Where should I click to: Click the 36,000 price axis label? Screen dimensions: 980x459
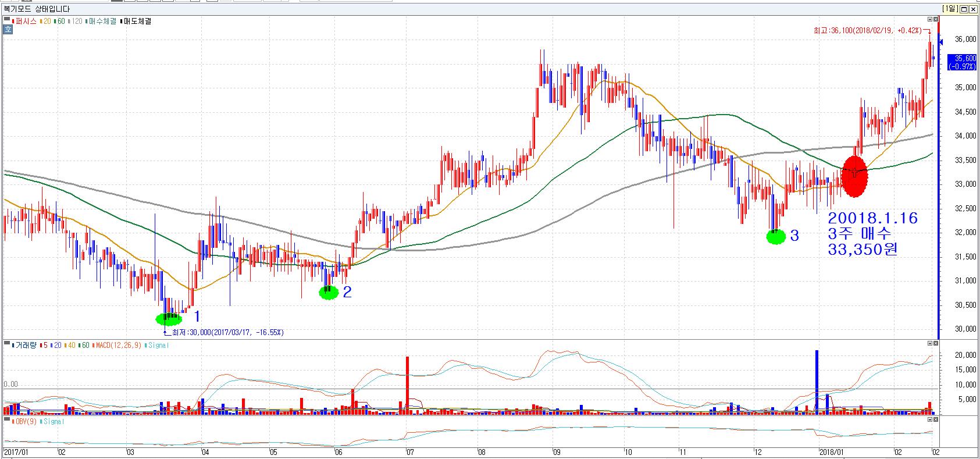964,40
